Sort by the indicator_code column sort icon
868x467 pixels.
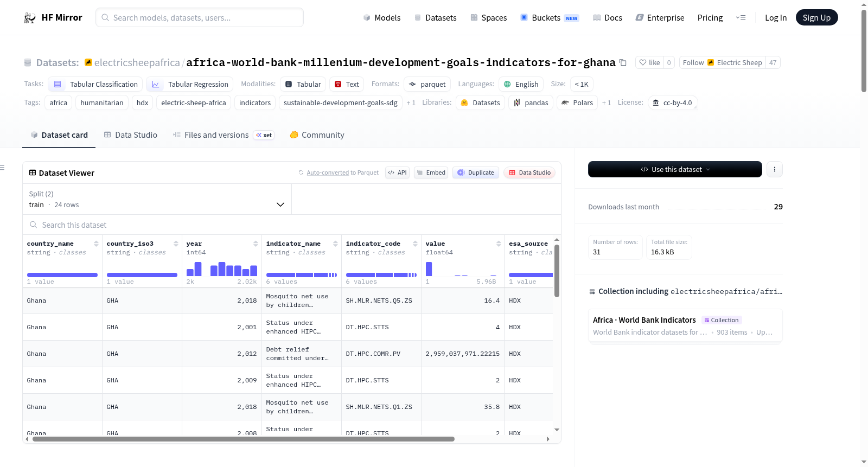pos(415,244)
